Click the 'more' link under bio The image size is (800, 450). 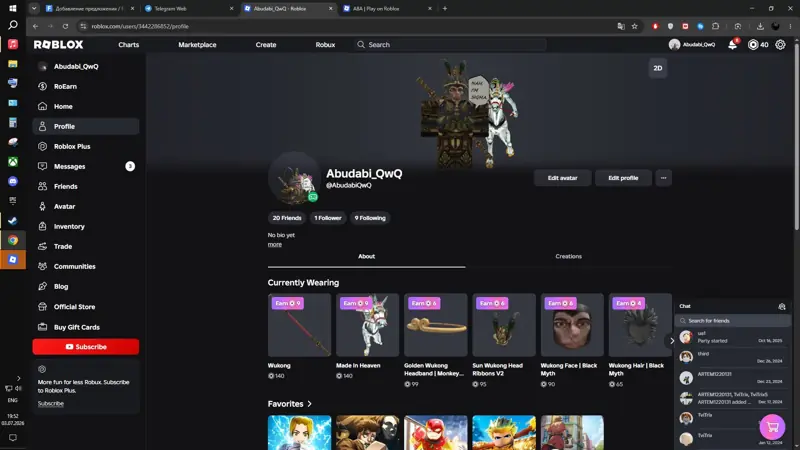(274, 244)
